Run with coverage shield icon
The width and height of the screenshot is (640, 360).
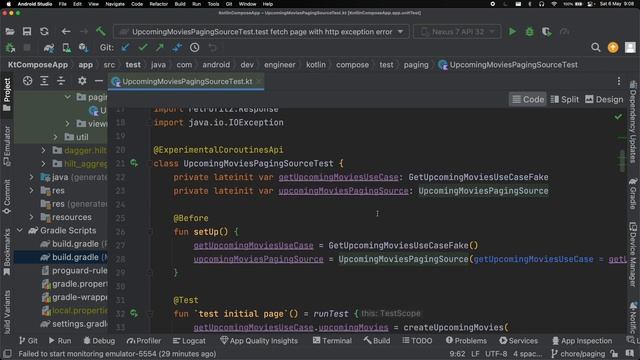click(x=547, y=31)
